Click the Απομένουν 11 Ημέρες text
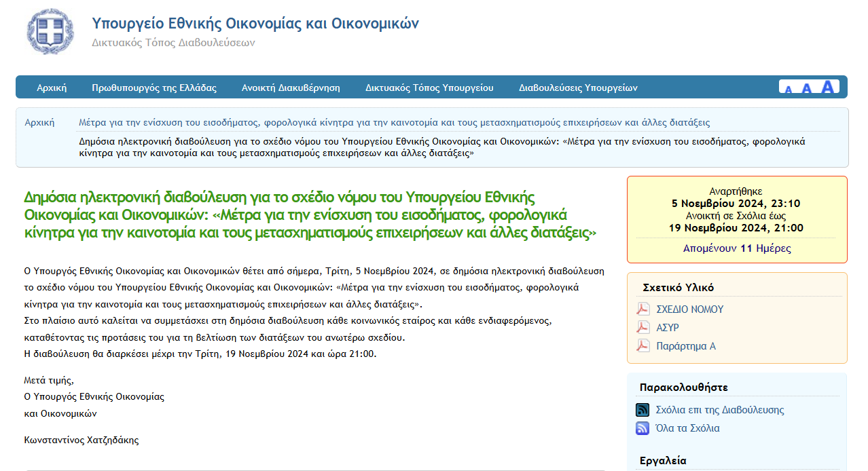Screen dimensions: 868x471 pyautogui.click(x=737, y=248)
